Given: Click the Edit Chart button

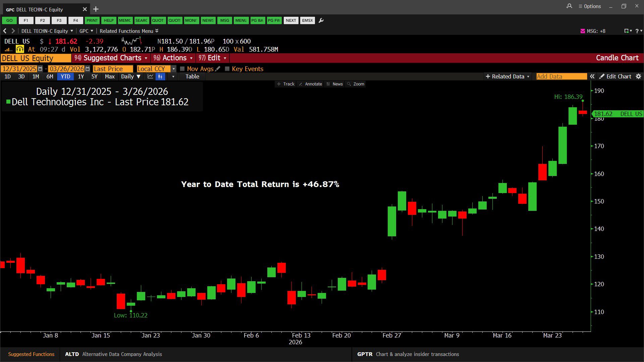Looking at the screenshot, I should (x=615, y=76).
